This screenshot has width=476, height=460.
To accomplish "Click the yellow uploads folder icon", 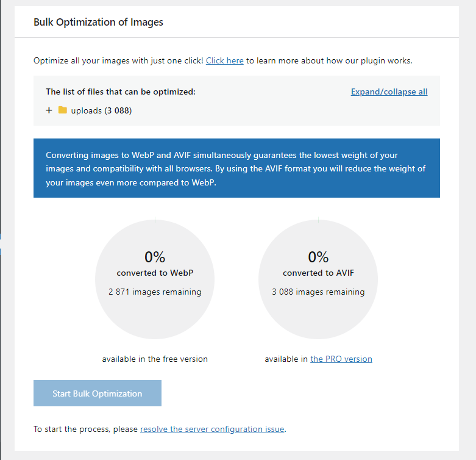I will [63, 110].
